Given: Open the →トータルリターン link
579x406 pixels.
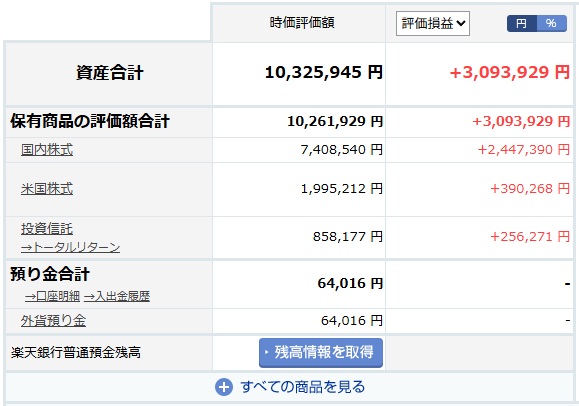Looking at the screenshot, I should 71,247.
